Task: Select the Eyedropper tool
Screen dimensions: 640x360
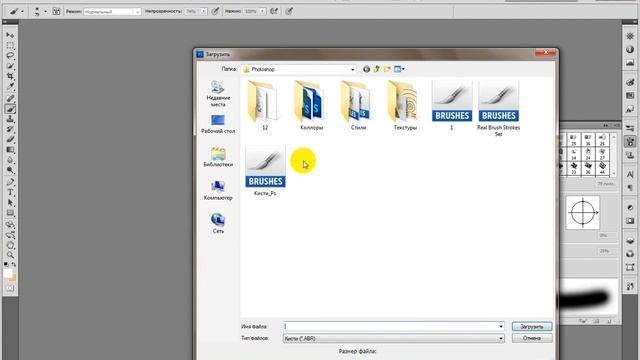Action: coord(10,87)
